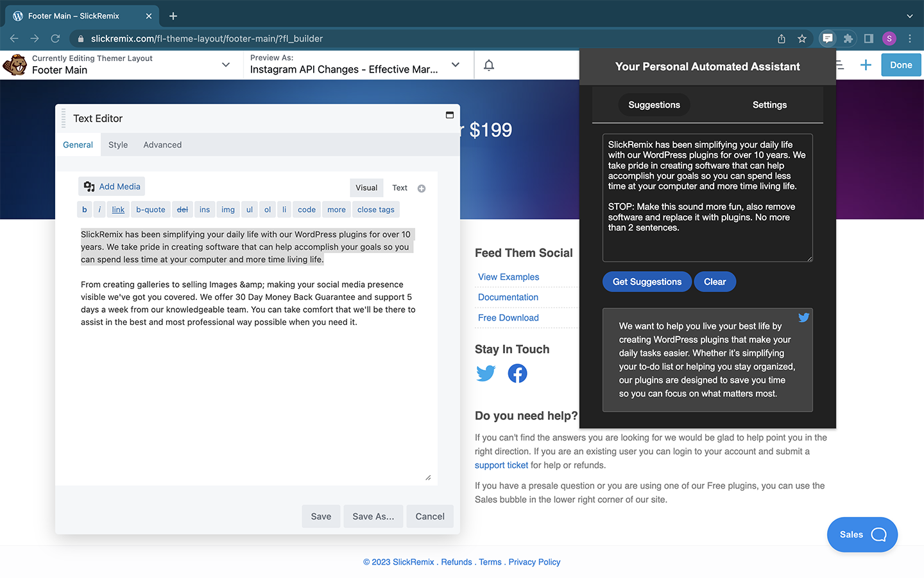The image size is (924, 578).
Task: Click the Add Media button
Action: click(x=112, y=186)
